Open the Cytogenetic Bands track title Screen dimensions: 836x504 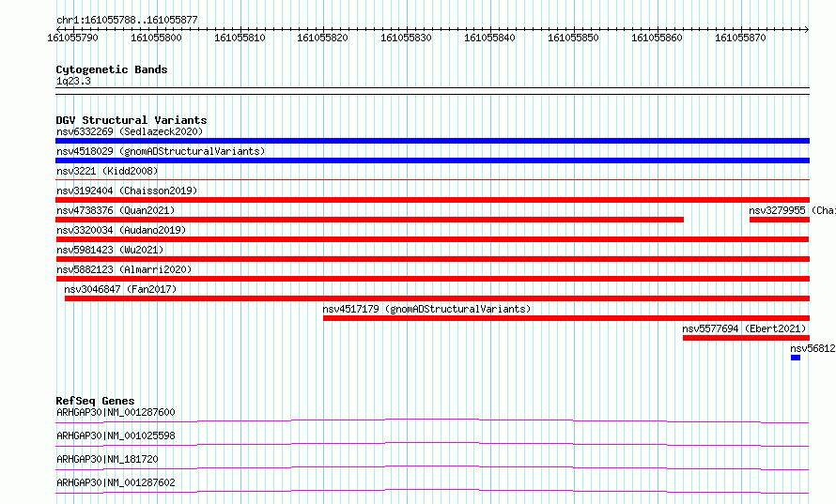pyautogui.click(x=112, y=69)
